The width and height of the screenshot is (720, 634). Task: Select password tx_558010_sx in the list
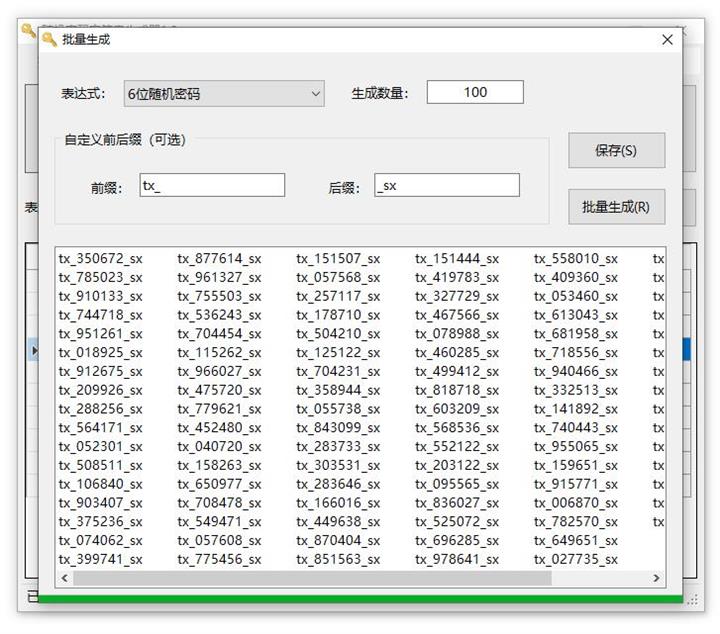pos(576,259)
